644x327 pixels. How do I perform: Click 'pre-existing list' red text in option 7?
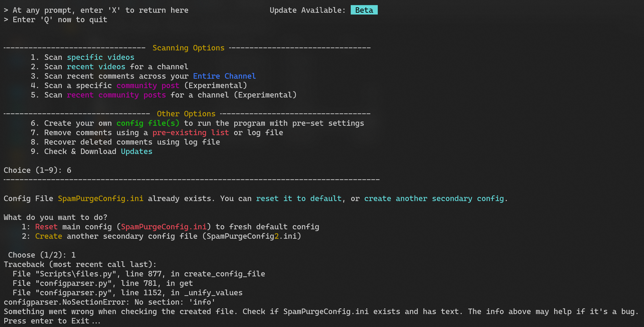click(191, 133)
